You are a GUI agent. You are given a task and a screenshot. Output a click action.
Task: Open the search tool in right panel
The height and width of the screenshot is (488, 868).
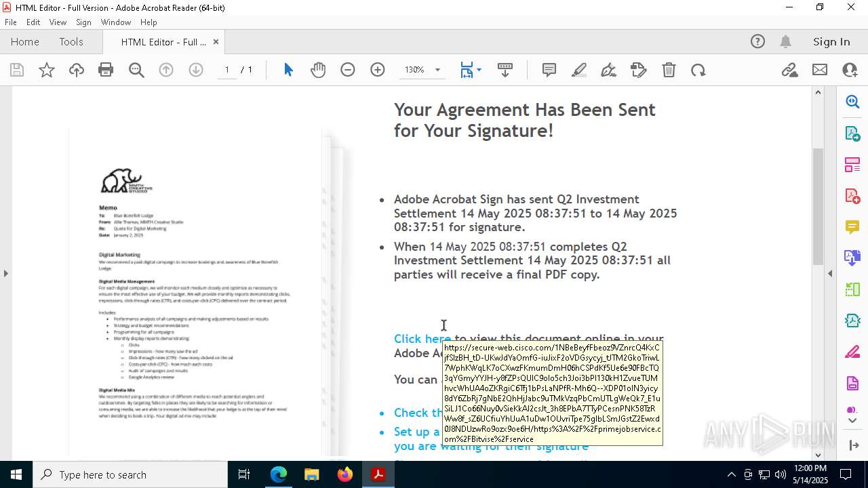point(852,102)
